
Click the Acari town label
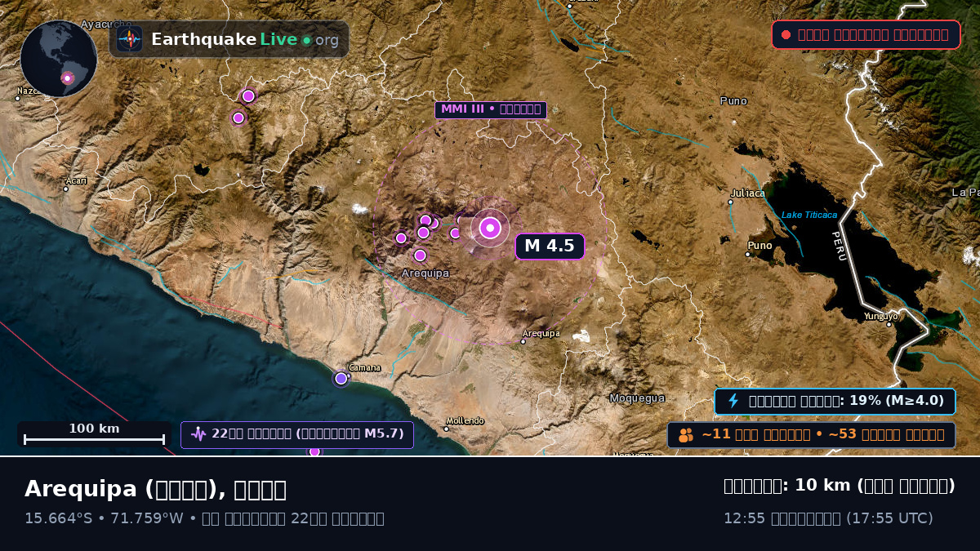click(76, 180)
